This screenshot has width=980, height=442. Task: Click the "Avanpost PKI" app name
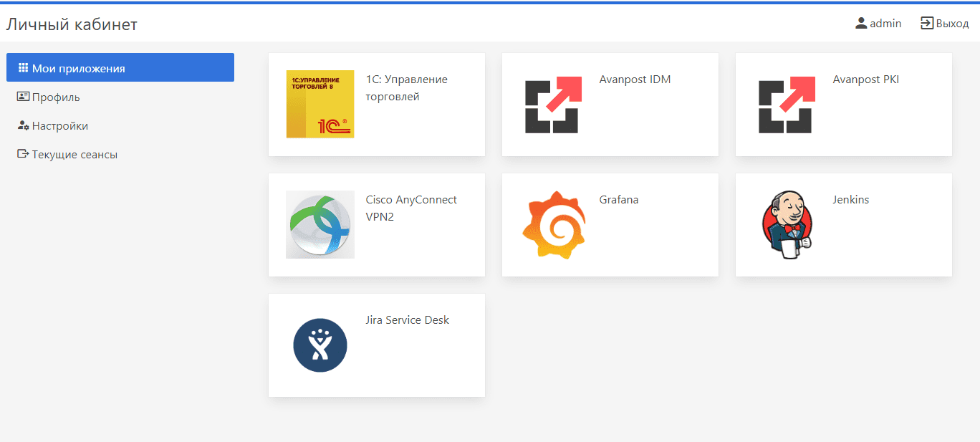click(x=865, y=80)
